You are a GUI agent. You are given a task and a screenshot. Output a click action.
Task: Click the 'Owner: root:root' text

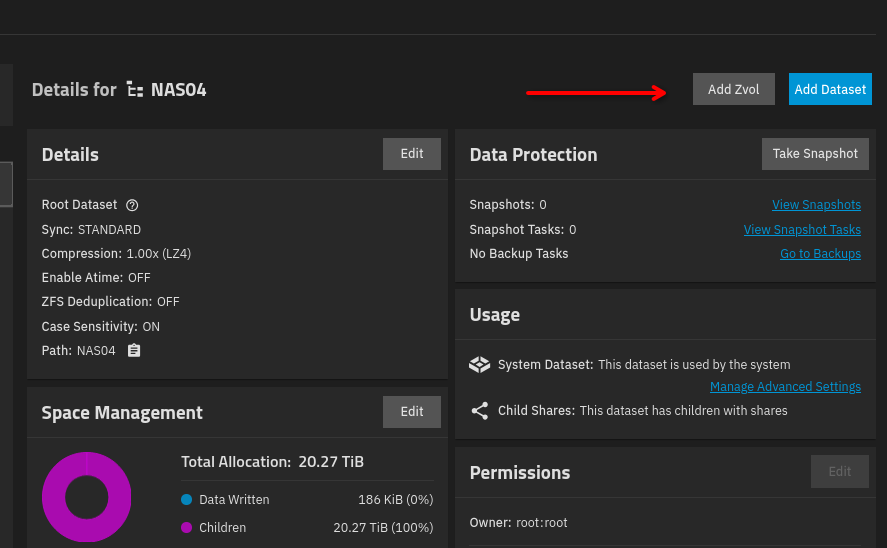[x=518, y=523]
